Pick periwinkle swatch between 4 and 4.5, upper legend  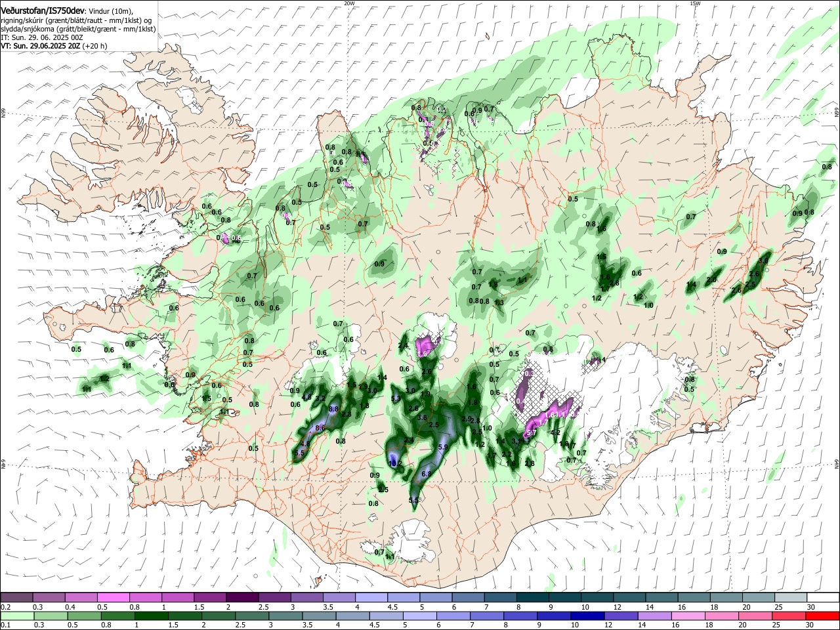pos(371,597)
